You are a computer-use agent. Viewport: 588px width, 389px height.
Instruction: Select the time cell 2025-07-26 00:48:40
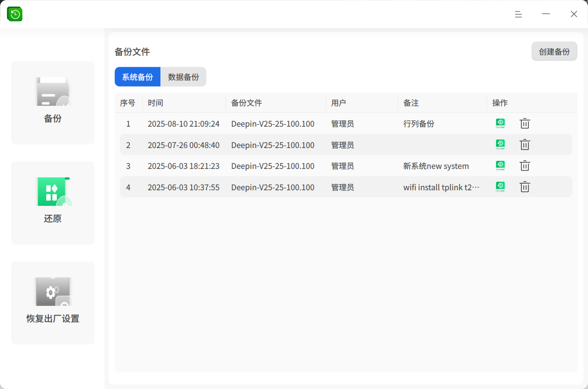coord(184,145)
